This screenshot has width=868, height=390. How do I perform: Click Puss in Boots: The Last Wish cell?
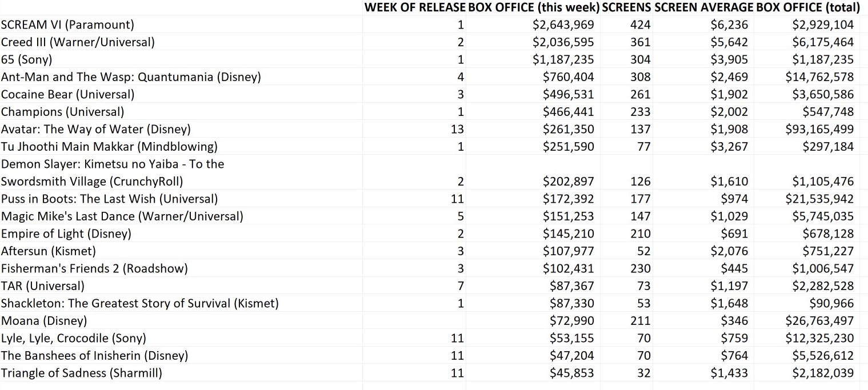click(109, 199)
